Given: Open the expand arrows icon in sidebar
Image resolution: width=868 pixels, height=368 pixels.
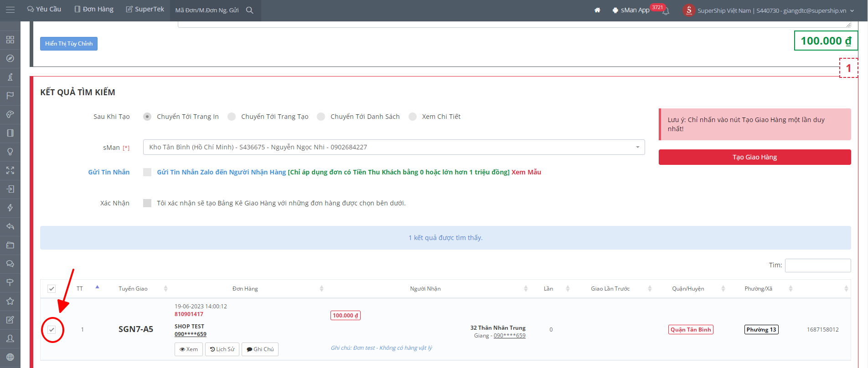Looking at the screenshot, I should (x=10, y=170).
